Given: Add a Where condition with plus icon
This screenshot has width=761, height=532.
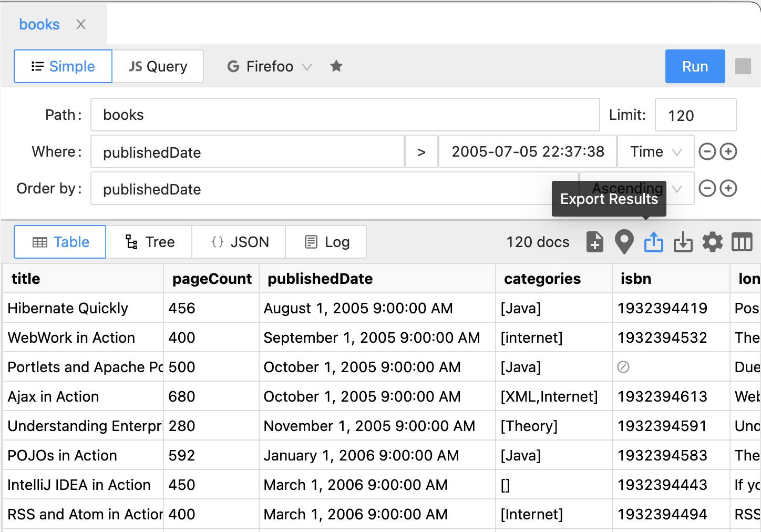Looking at the screenshot, I should click(x=728, y=152).
